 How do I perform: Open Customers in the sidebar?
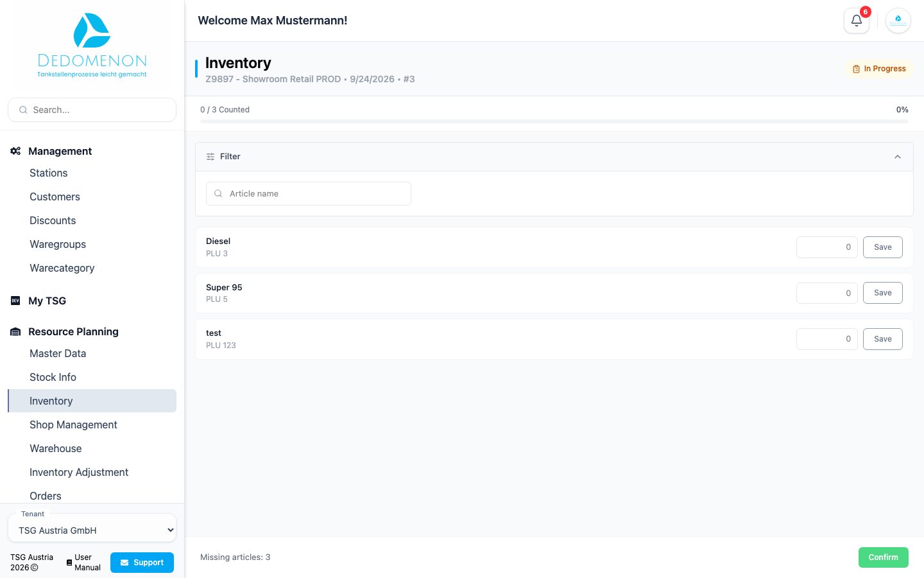[x=55, y=197]
